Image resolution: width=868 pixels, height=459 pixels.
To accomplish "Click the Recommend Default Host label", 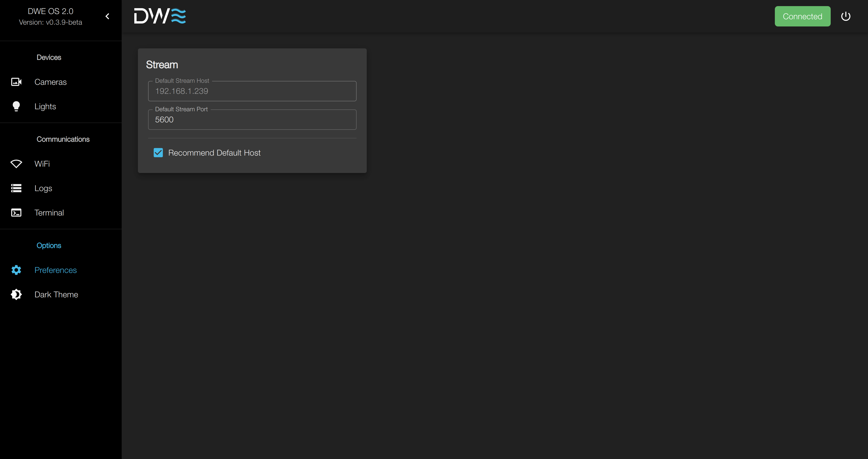I will (214, 153).
